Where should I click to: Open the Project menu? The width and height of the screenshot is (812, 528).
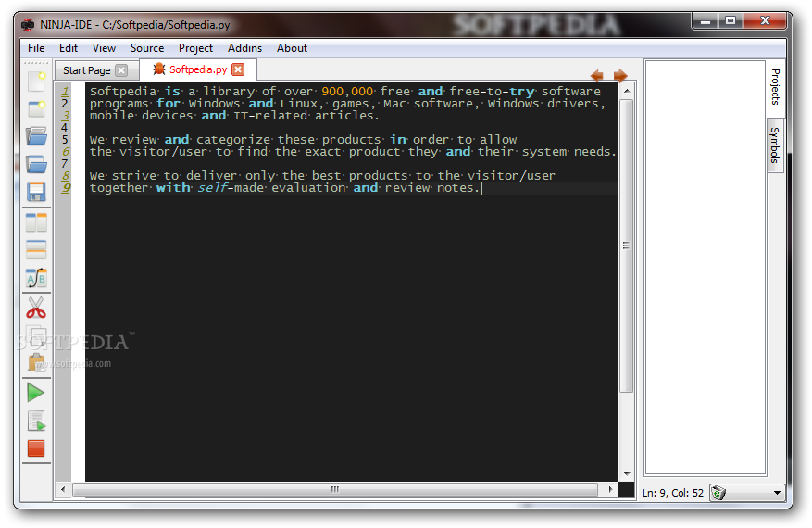[195, 48]
